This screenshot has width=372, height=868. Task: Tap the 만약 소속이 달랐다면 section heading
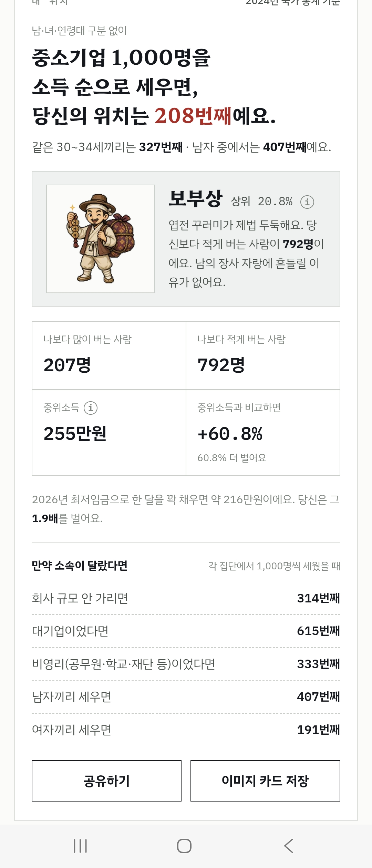80,566
